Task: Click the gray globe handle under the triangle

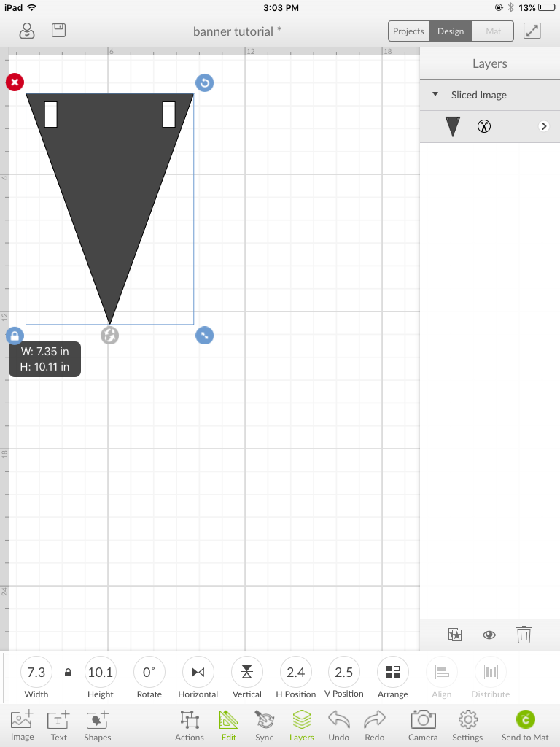Action: point(109,336)
